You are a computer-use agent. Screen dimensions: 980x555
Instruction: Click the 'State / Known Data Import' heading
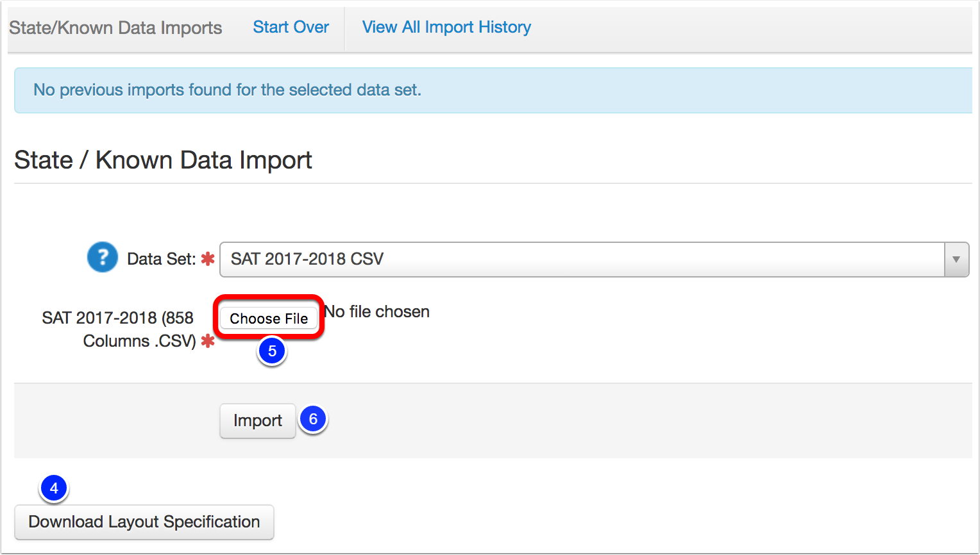(x=163, y=160)
